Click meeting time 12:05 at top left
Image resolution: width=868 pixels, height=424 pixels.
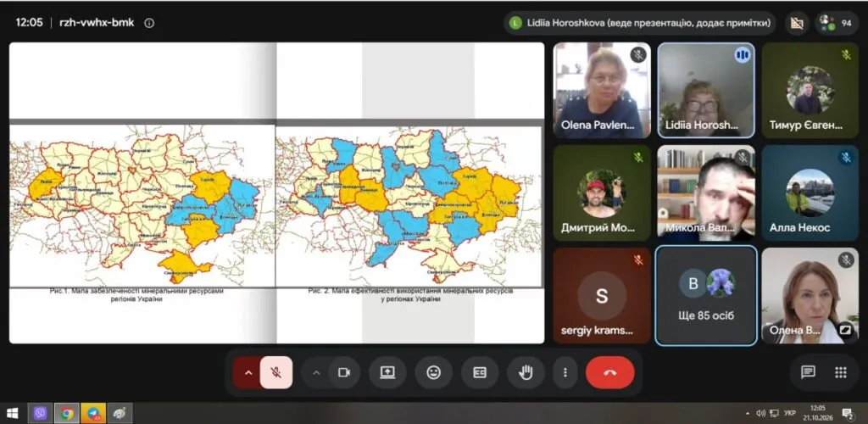29,23
